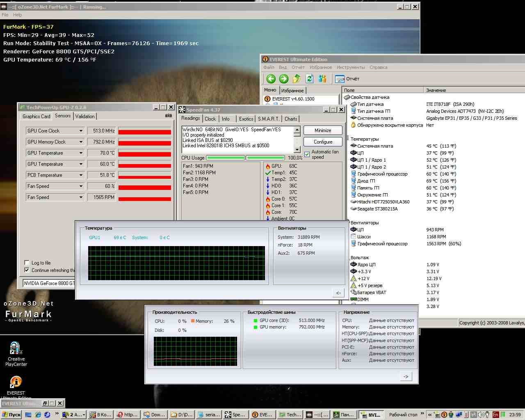Click the EVEREST refresh icon
The image size is (525, 420).
310,79
